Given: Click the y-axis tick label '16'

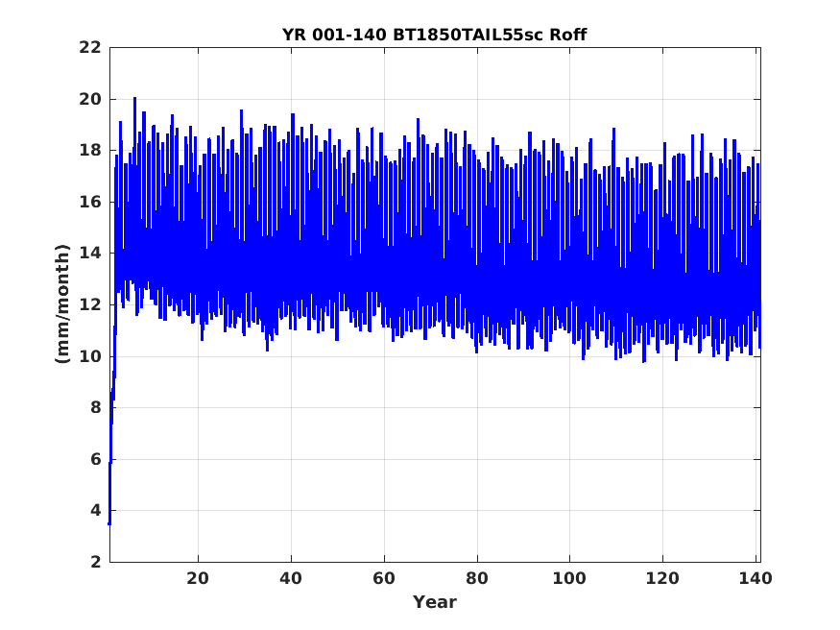Looking at the screenshot, I should click(90, 202).
